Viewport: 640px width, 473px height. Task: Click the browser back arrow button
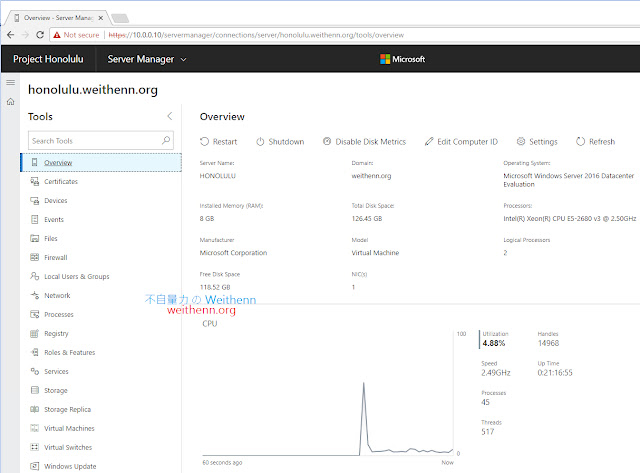(x=12, y=34)
